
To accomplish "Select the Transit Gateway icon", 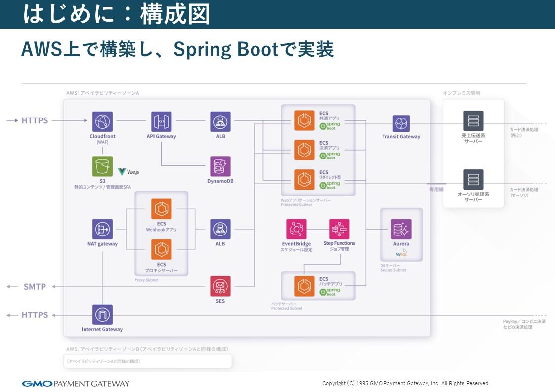I will (401, 123).
